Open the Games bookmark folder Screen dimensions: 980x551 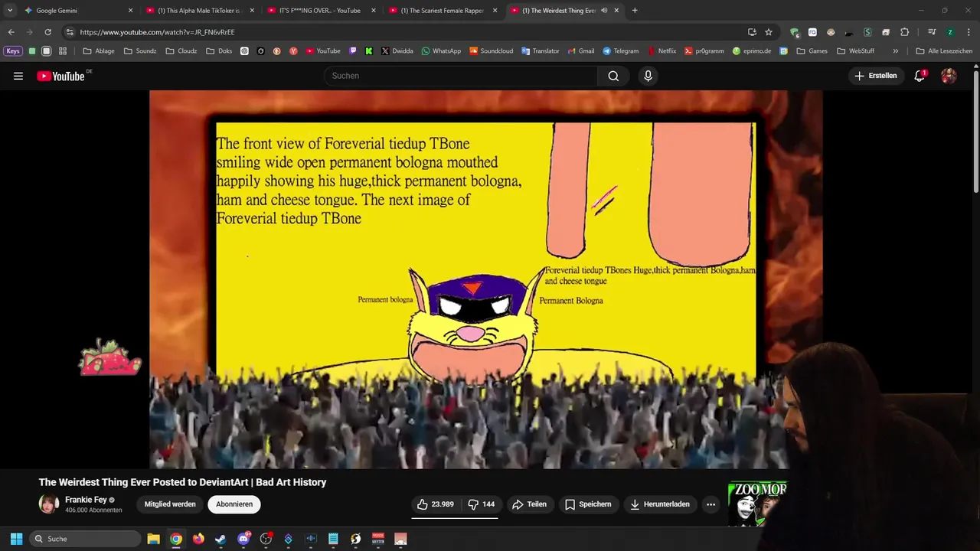[812, 51]
